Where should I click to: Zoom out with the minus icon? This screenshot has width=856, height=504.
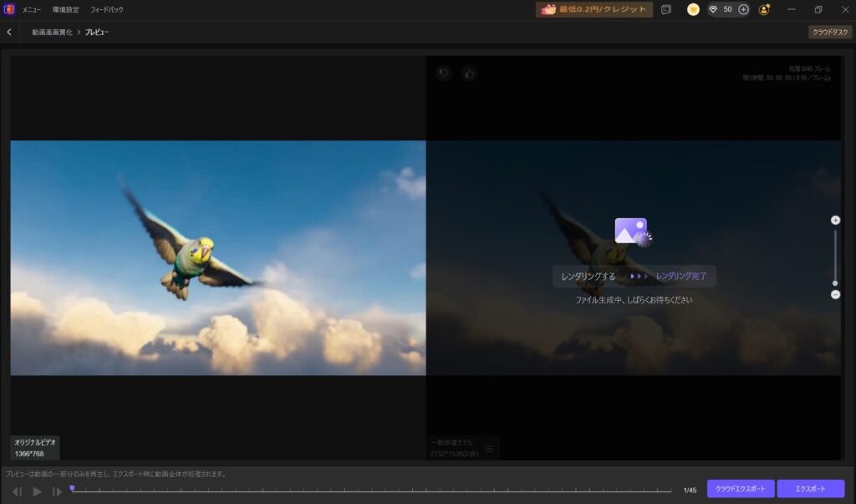point(835,295)
